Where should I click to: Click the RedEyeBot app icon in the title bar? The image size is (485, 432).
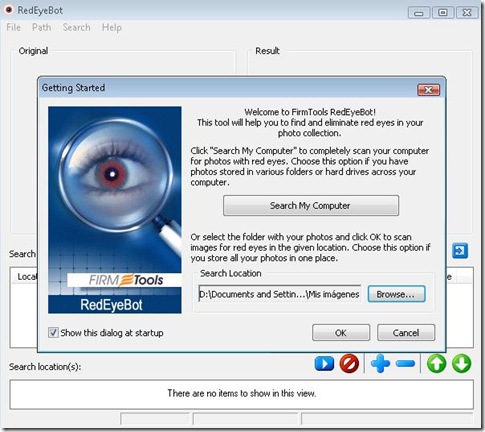9,10
